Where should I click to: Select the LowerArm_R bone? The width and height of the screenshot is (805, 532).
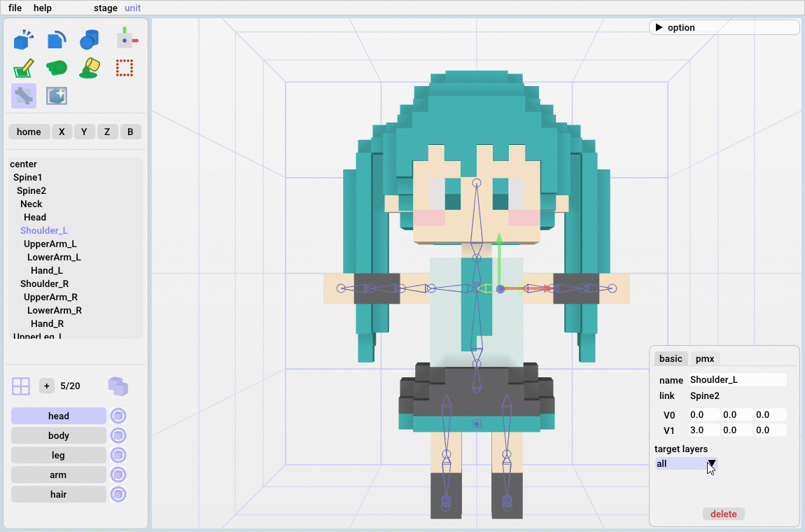(55, 311)
